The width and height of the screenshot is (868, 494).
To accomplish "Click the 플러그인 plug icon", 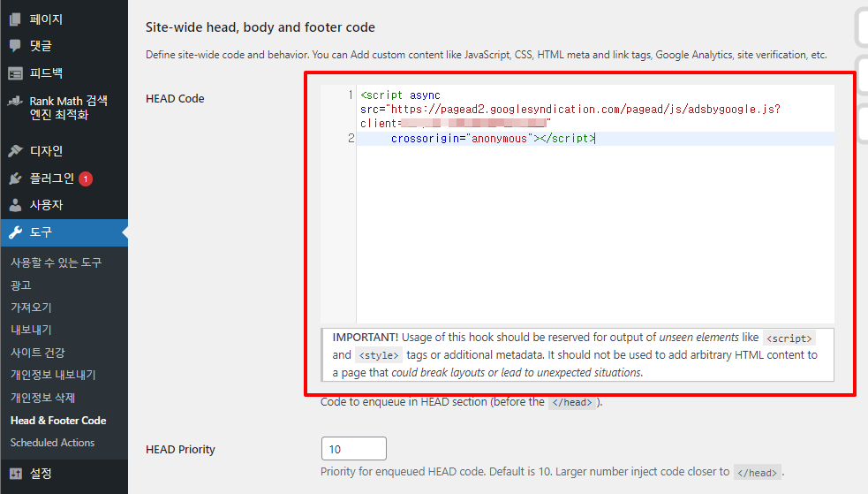I will (16, 179).
